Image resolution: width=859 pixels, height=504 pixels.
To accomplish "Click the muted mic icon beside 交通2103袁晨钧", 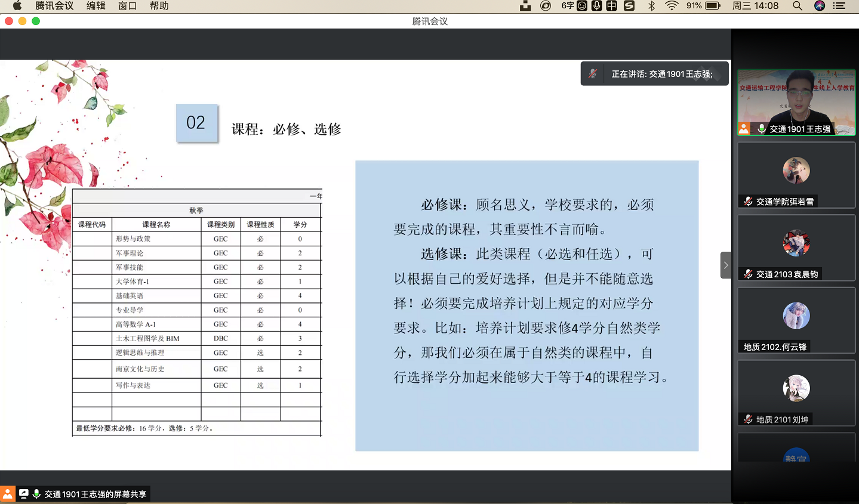I will (x=748, y=274).
